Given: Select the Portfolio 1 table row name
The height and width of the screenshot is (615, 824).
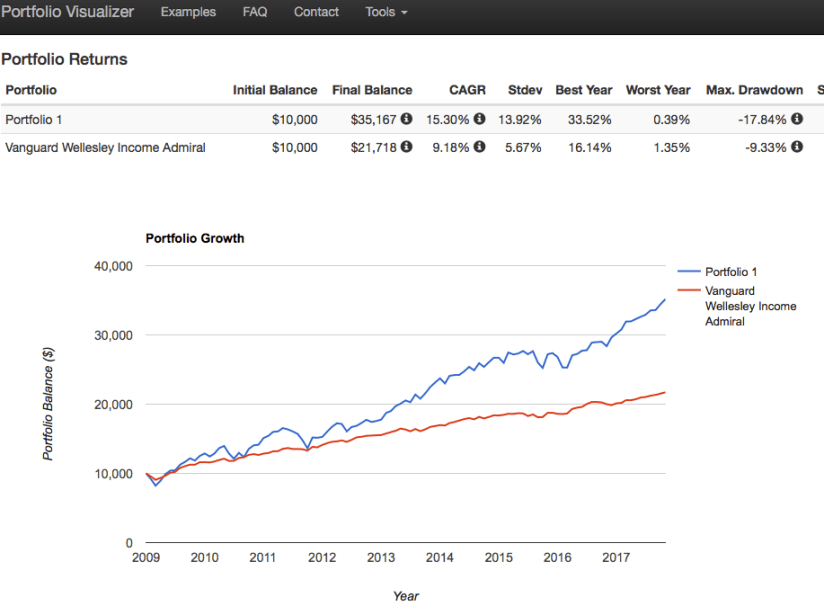Looking at the screenshot, I should (x=34, y=120).
